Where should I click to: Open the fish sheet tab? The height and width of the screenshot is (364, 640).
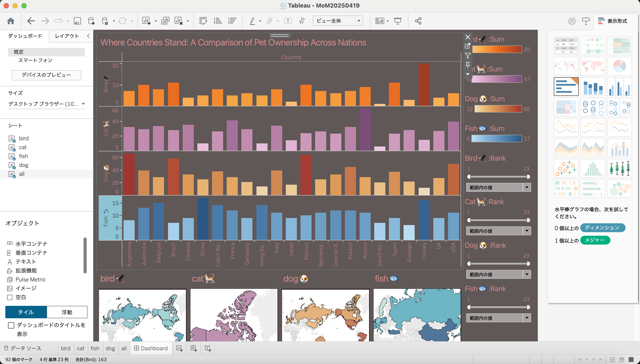coord(95,348)
